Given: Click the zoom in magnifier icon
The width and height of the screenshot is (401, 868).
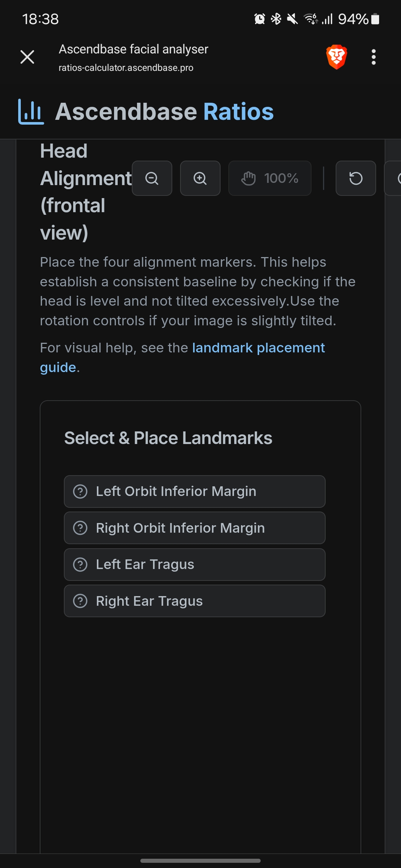Looking at the screenshot, I should click(x=200, y=178).
